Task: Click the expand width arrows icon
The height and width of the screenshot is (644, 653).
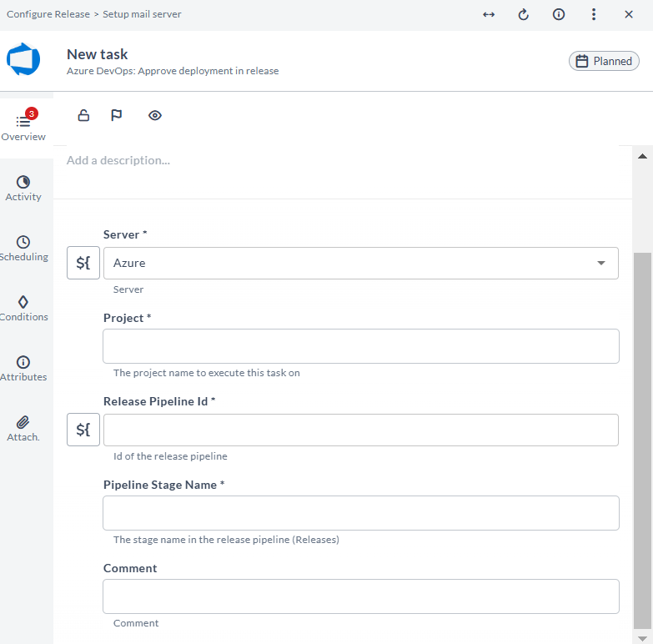Action: tap(489, 15)
